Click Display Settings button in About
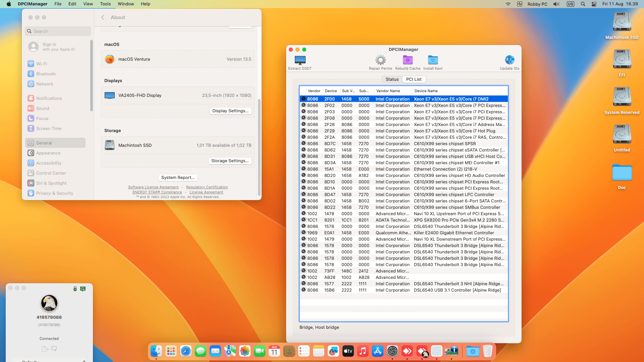 230,111
